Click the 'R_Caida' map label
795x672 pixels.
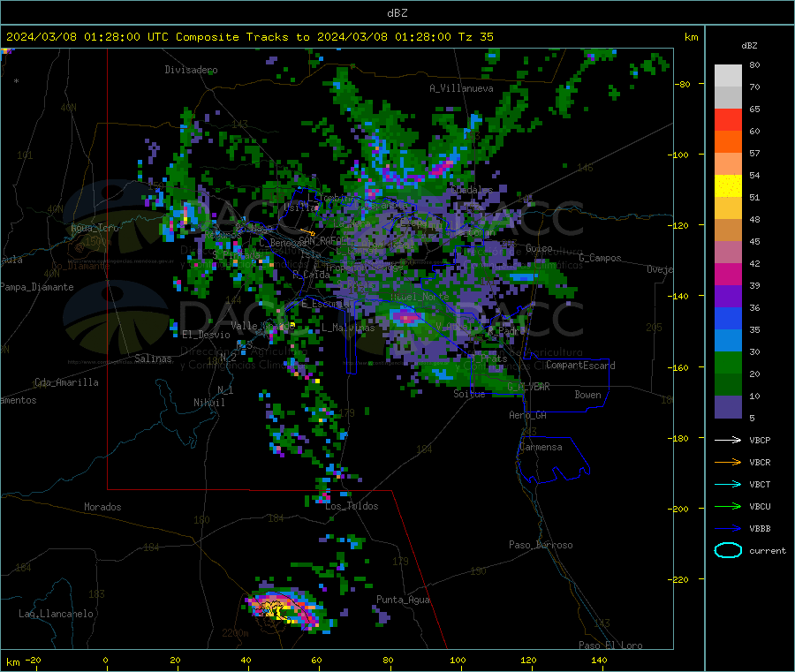(x=311, y=275)
